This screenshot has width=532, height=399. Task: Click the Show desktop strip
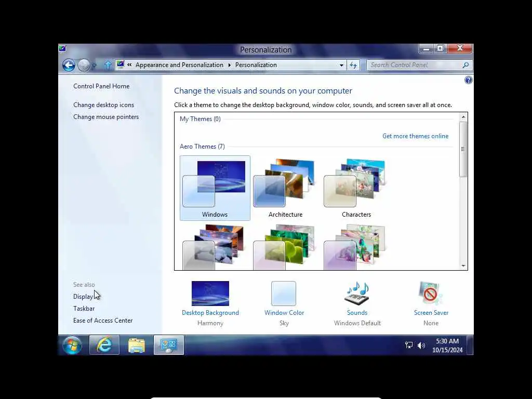(x=470, y=345)
